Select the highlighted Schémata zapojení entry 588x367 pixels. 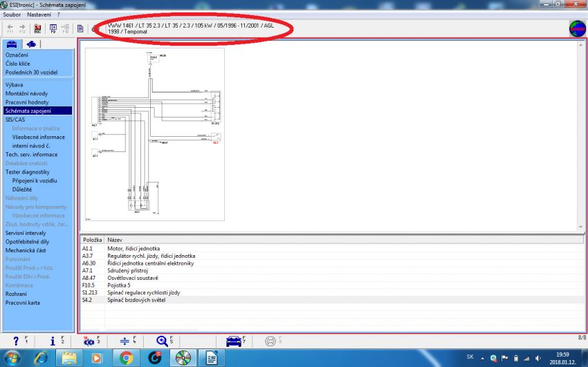pos(37,111)
